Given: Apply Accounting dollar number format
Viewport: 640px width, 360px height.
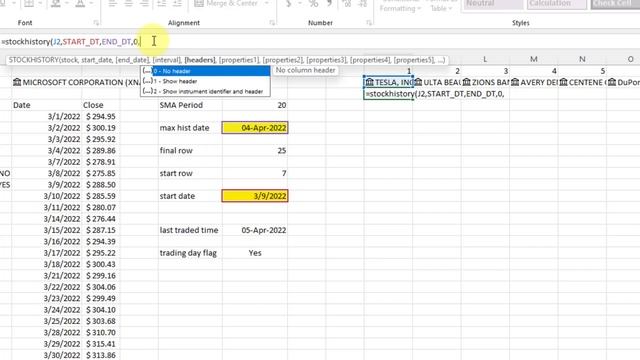Looking at the screenshot, I should coord(289,4).
